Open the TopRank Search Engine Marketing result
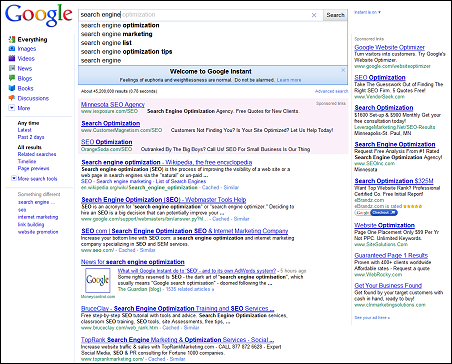The width and height of the screenshot is (452, 364). pos(177,340)
